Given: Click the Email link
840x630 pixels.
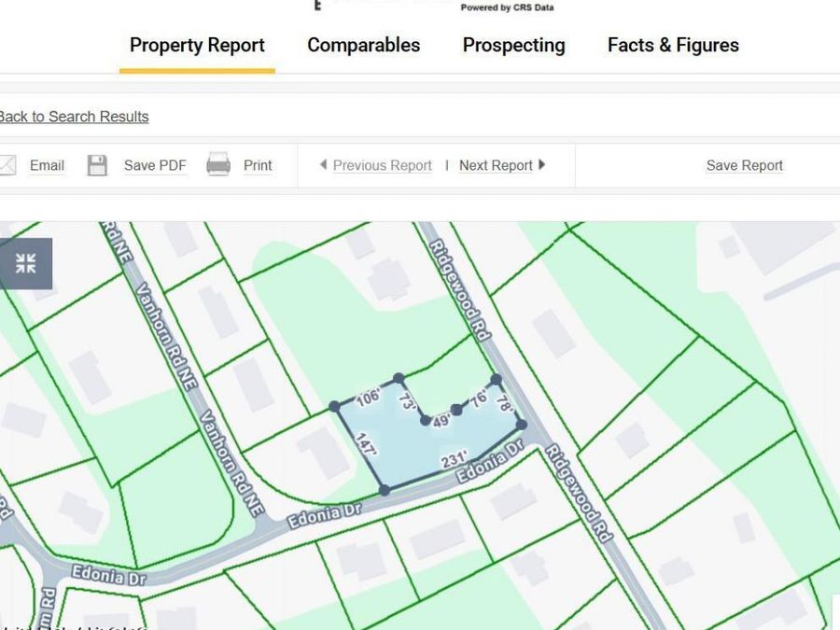Looking at the screenshot, I should 48,165.
